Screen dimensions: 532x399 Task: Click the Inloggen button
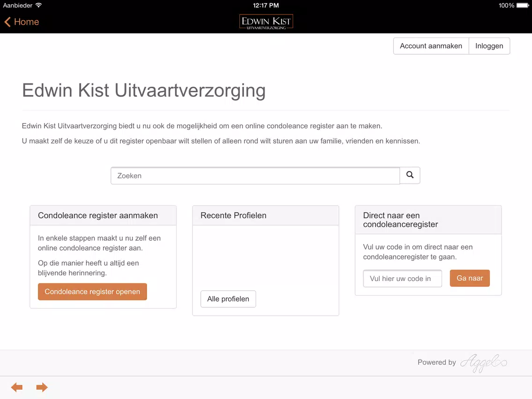click(x=489, y=46)
